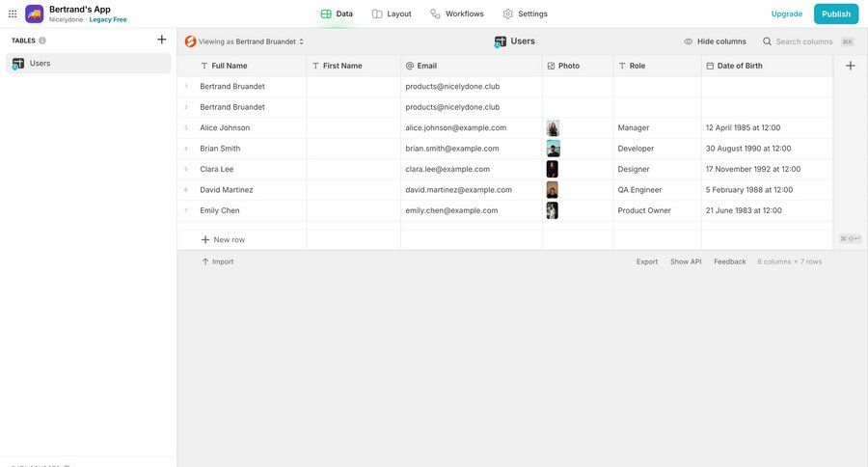Open the Settings tab
The height and width of the screenshot is (467, 868).
tap(526, 14)
